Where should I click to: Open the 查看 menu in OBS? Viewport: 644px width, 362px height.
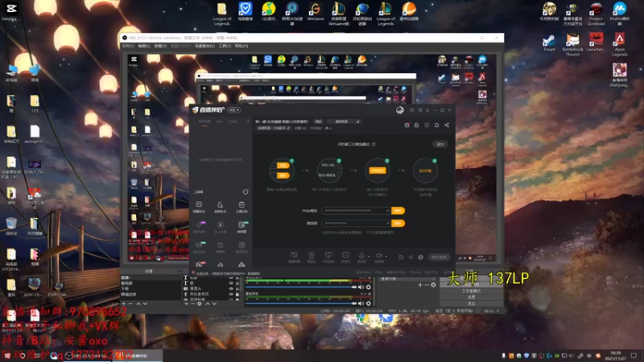[x=160, y=46]
